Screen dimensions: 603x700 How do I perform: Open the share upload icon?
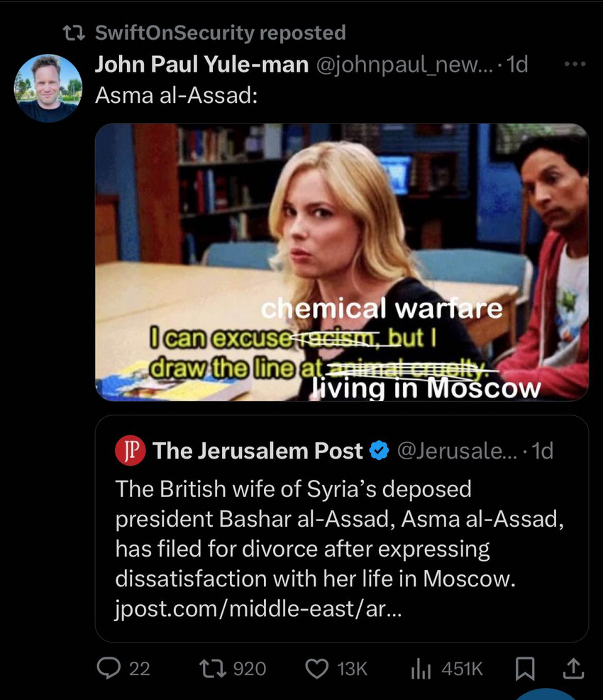point(573,669)
